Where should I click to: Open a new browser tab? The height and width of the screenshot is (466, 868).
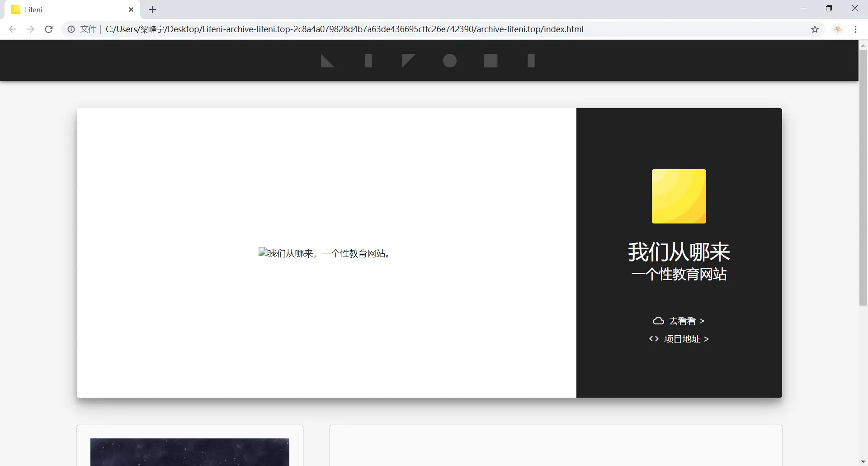click(x=152, y=10)
